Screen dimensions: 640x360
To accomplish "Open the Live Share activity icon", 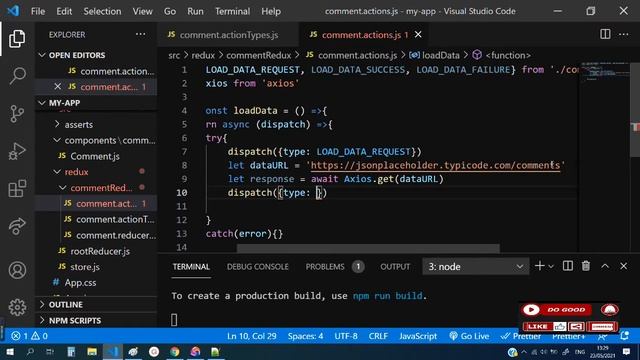I will point(17,227).
